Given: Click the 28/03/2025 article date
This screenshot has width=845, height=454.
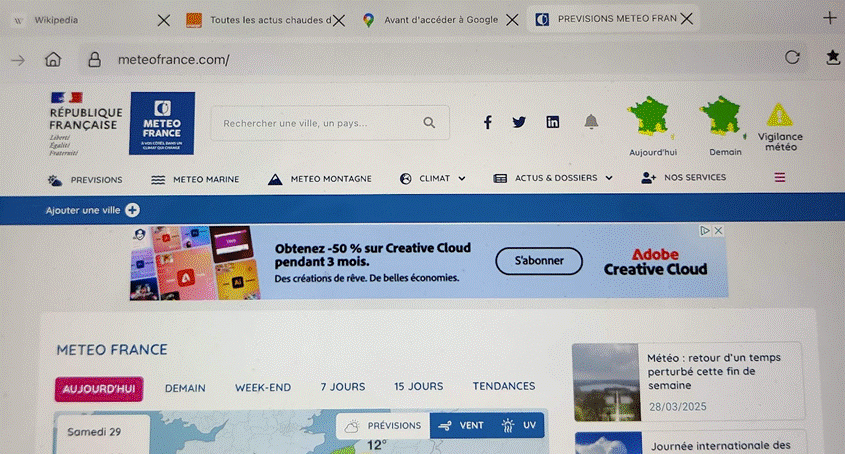Looking at the screenshot, I should pyautogui.click(x=677, y=407).
